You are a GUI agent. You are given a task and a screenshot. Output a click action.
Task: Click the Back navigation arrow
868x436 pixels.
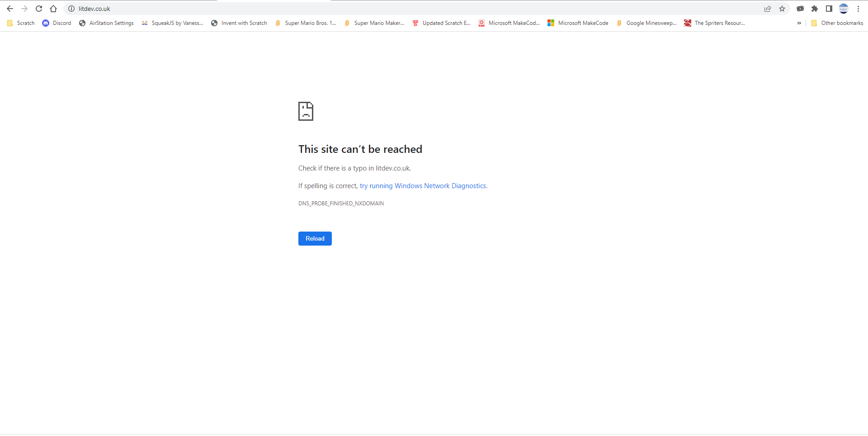(10, 8)
